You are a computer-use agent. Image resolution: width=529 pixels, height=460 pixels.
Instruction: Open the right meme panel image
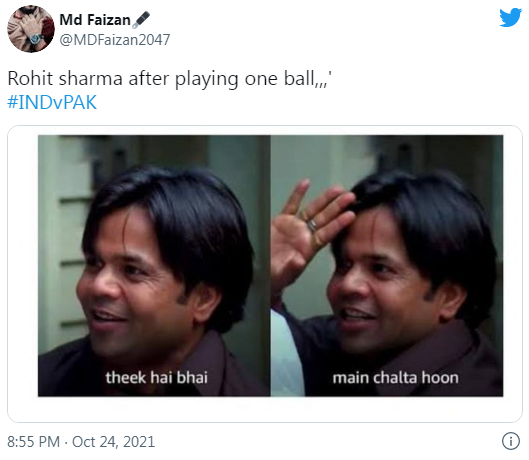click(387, 266)
